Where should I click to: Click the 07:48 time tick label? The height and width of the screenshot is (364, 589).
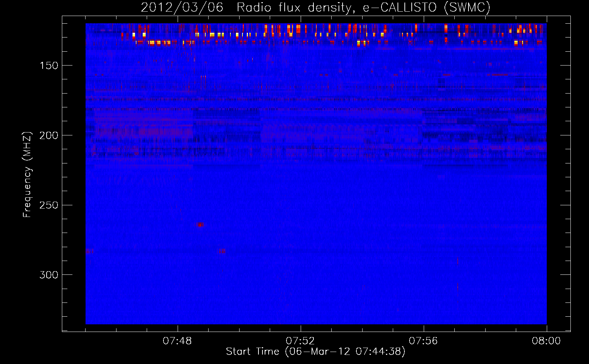tap(177, 341)
